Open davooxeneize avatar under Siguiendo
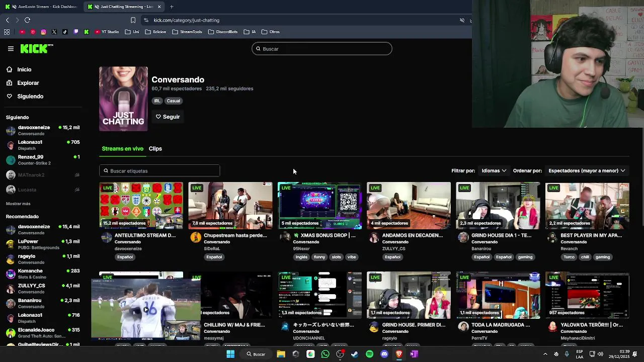644x362 pixels. [x=11, y=131]
